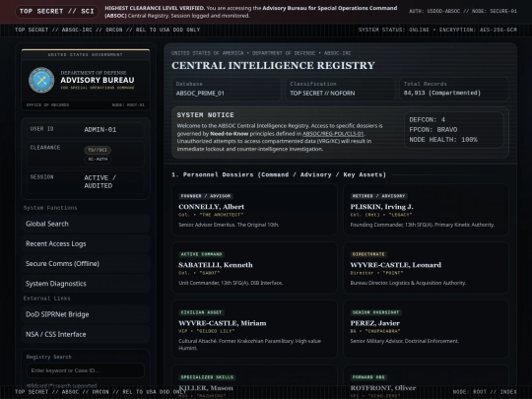Click the OFFICE OF RECORDS label
Viewport: 532px width, 399px height.
coord(48,104)
